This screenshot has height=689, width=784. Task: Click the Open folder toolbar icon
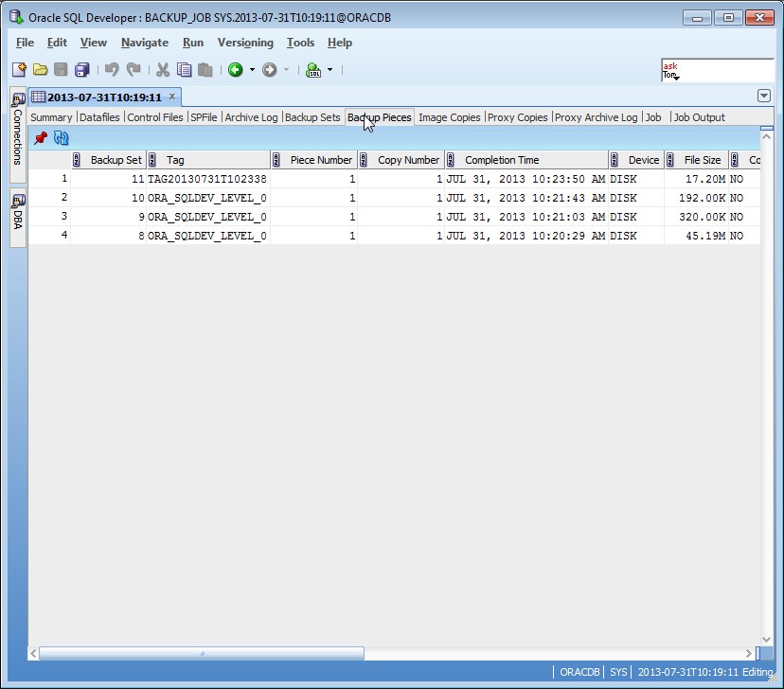(x=40, y=69)
